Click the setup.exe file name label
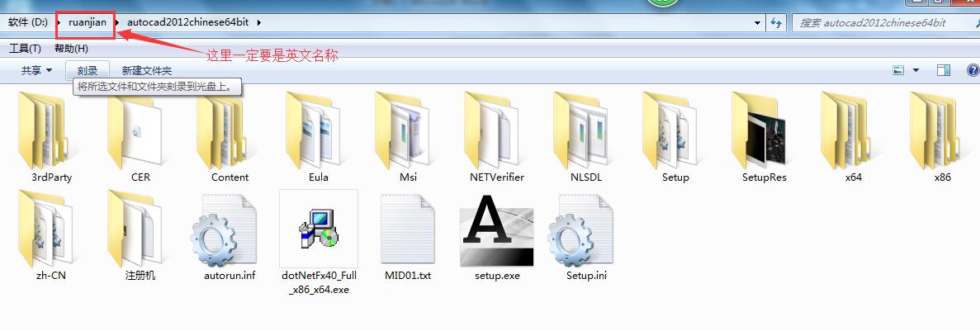 (498, 275)
